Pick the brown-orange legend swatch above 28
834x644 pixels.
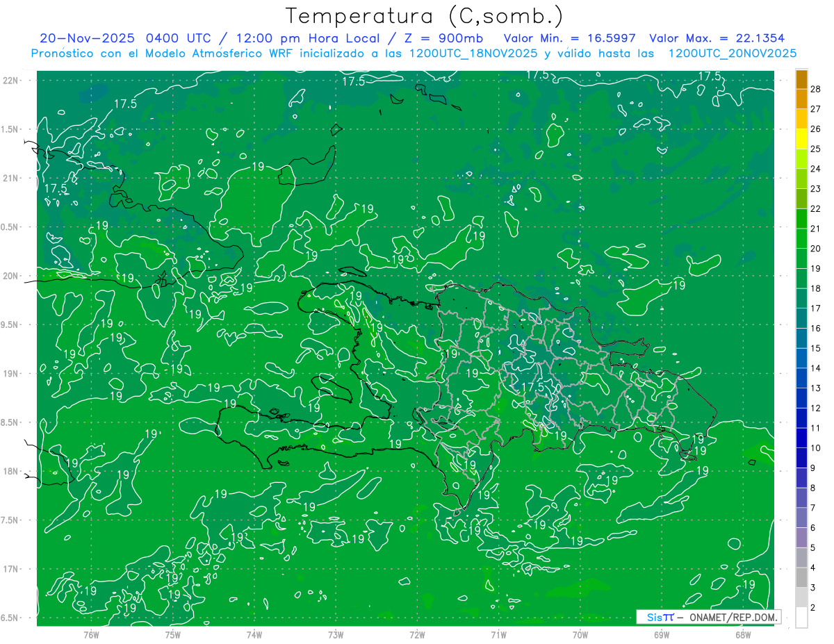(802, 79)
